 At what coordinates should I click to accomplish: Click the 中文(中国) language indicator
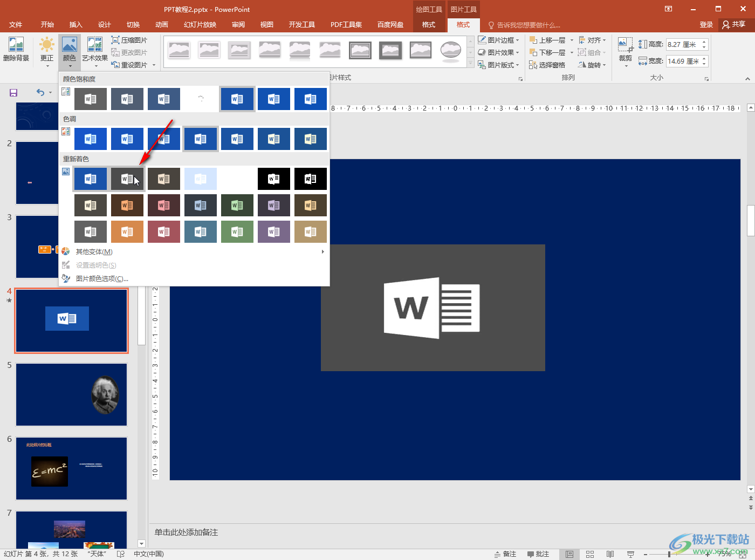point(149,554)
